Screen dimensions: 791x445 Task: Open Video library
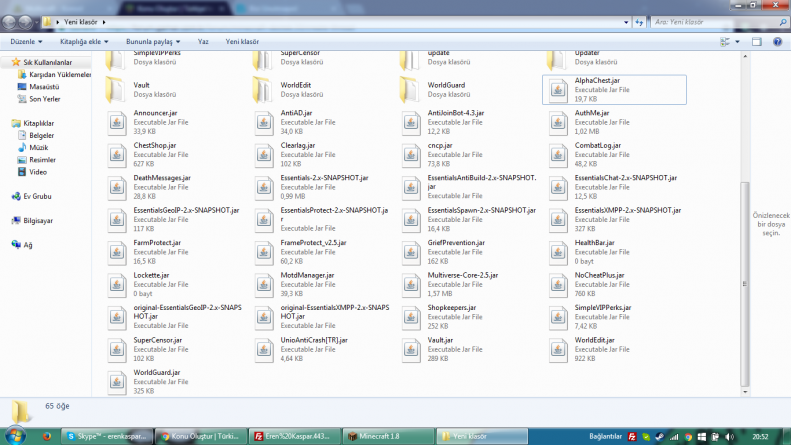click(38, 172)
